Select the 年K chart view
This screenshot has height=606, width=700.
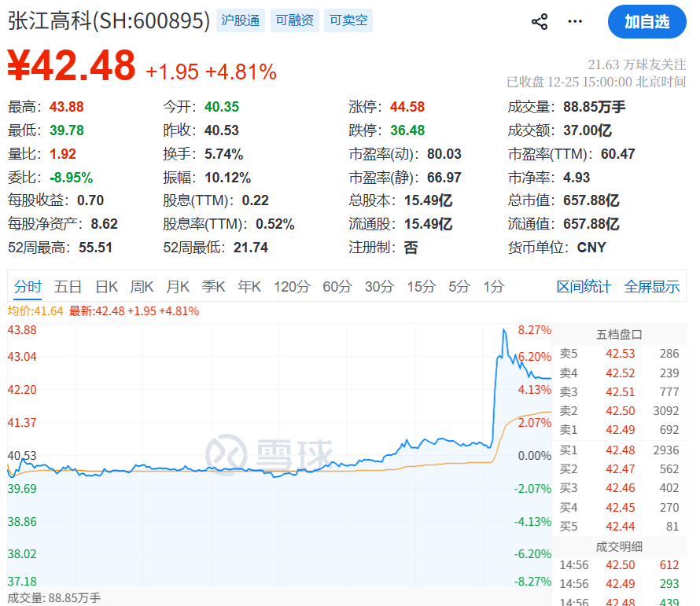coord(249,287)
